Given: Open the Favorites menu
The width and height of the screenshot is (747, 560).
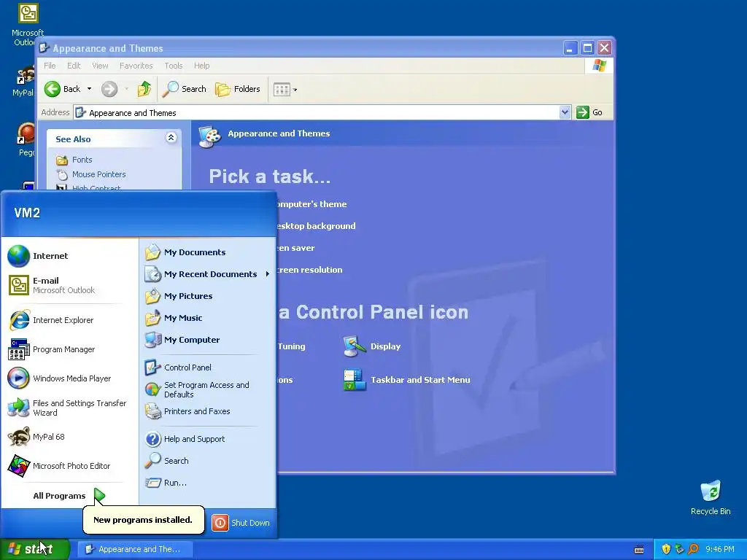Looking at the screenshot, I should pyautogui.click(x=136, y=66).
